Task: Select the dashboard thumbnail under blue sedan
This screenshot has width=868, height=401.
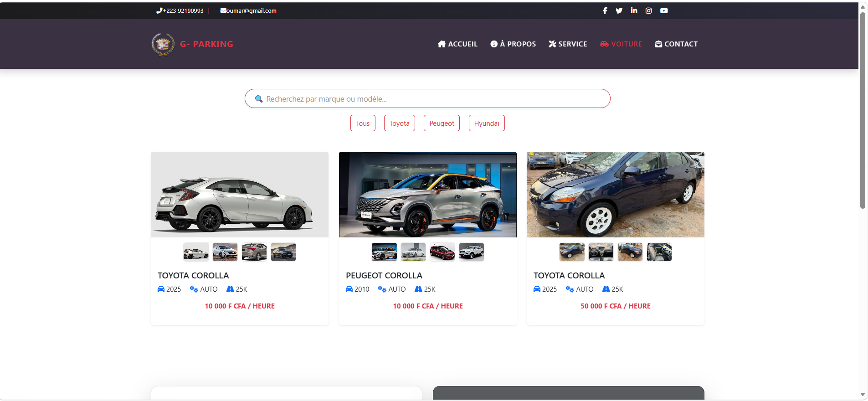Action: pos(601,252)
